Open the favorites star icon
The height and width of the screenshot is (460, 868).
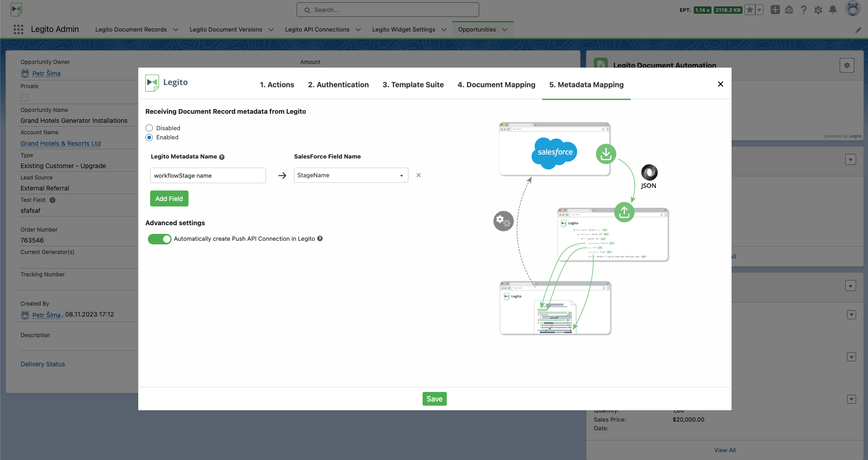[749, 10]
